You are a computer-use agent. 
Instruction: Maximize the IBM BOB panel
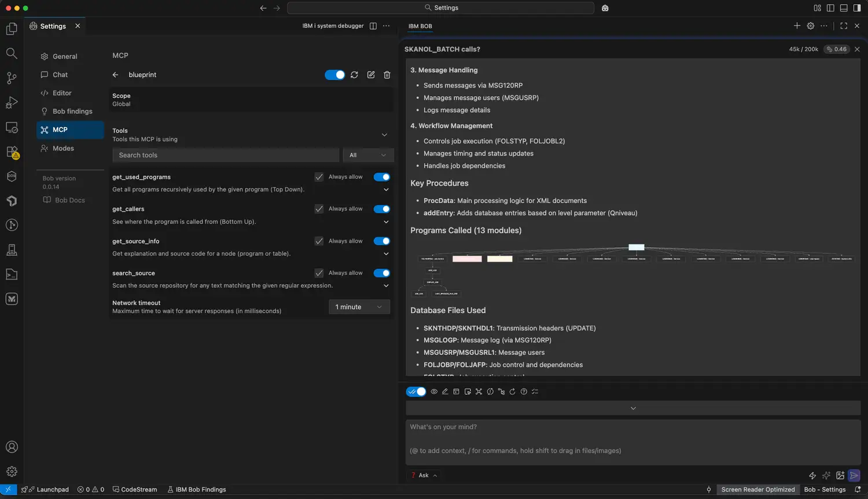(844, 25)
